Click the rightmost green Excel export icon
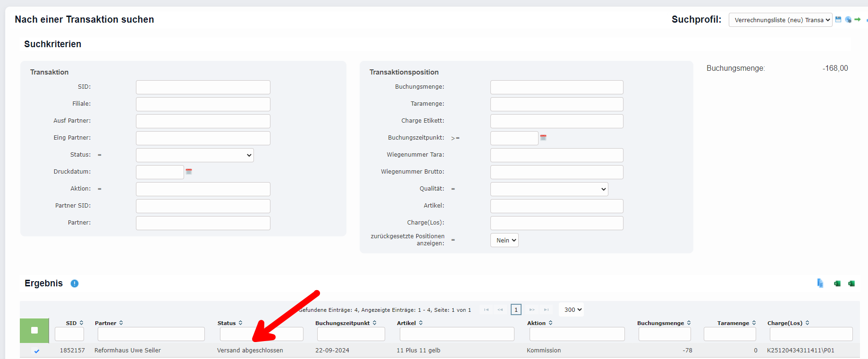Image resolution: width=868 pixels, height=359 pixels. (851, 284)
